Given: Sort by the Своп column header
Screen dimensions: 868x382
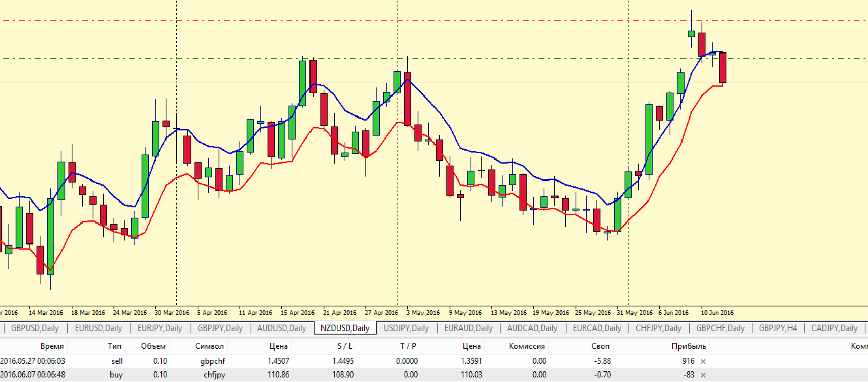Looking at the screenshot, I should pyautogui.click(x=600, y=346).
